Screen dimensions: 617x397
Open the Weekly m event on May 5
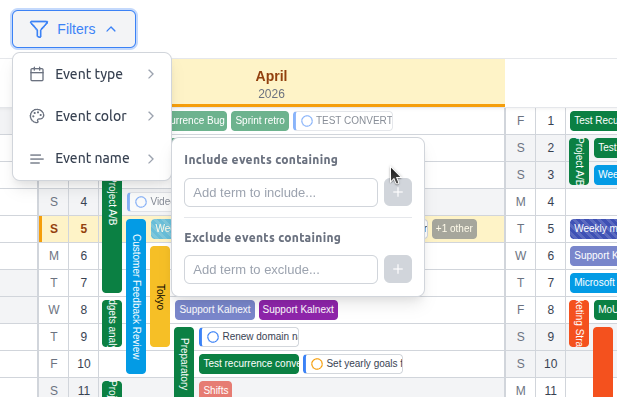[593, 229]
